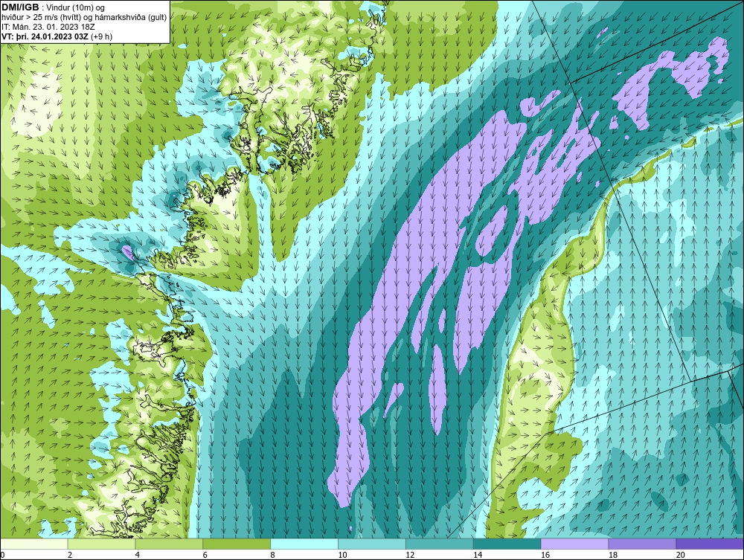The image size is (744, 560).
Task: Click the 'VT: þri. 24.01.2023 03Z' line
Action: (45, 36)
